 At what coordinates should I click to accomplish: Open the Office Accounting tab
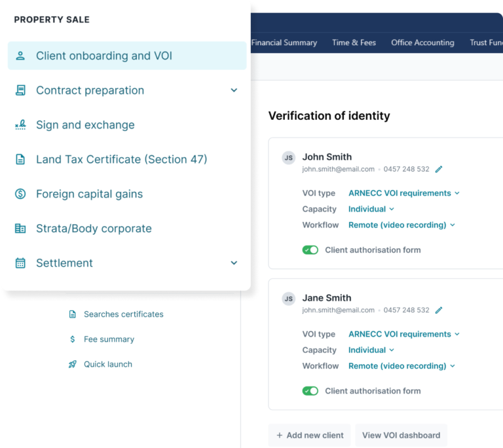[422, 43]
